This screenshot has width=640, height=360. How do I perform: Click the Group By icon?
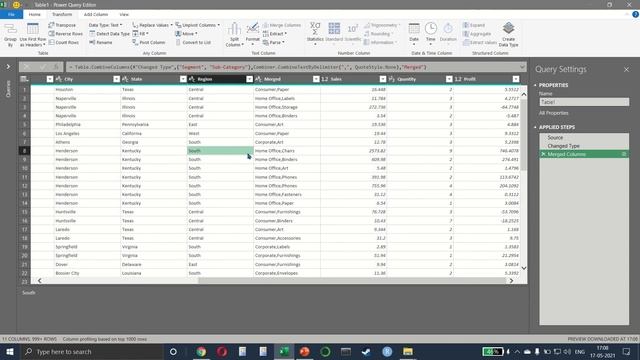pyautogui.click(x=10, y=34)
